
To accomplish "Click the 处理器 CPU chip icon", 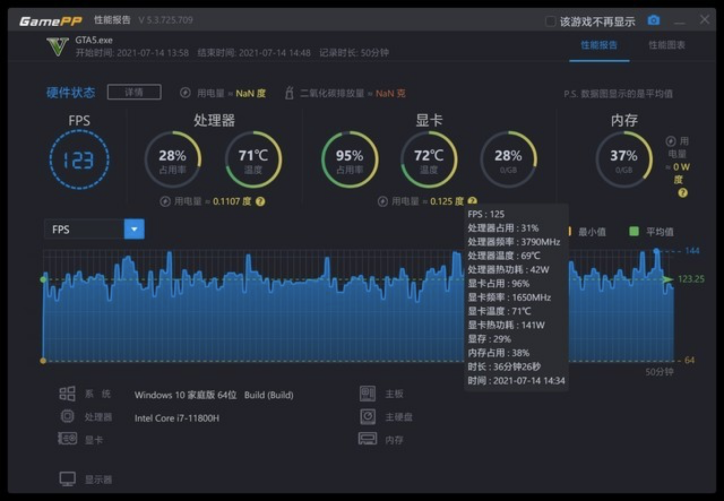I will click(x=67, y=417).
